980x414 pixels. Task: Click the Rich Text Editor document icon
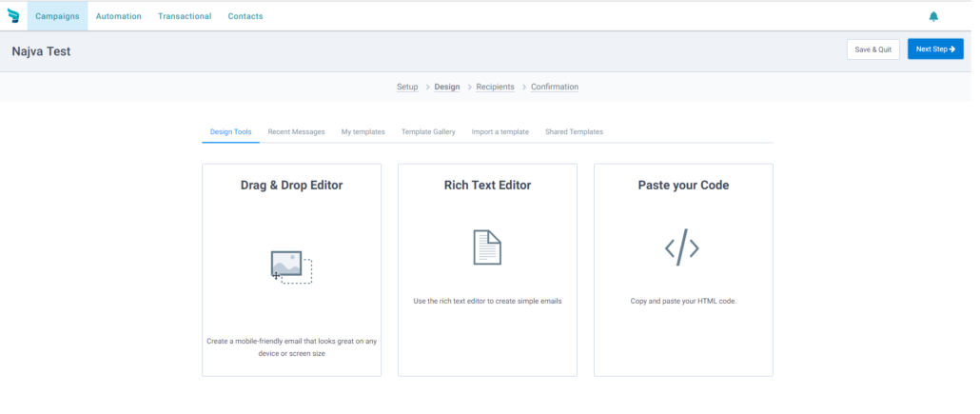pos(487,247)
